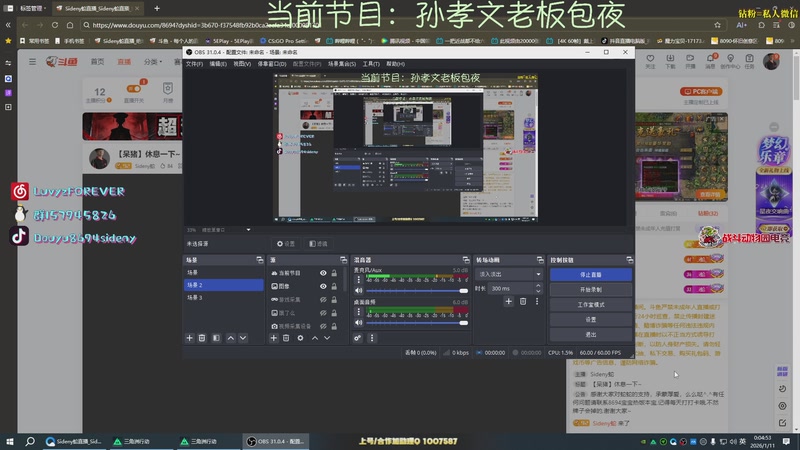The image size is (800, 450).
Task: Pop out the Scene Transitions dock with its float icon
Action: (x=540, y=260)
